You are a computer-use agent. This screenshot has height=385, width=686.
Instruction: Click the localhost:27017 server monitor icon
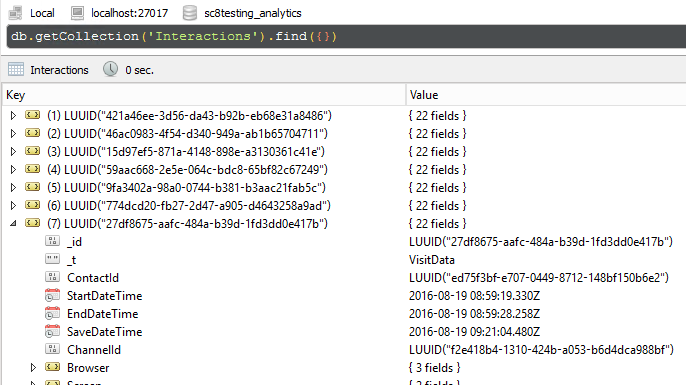(77, 13)
